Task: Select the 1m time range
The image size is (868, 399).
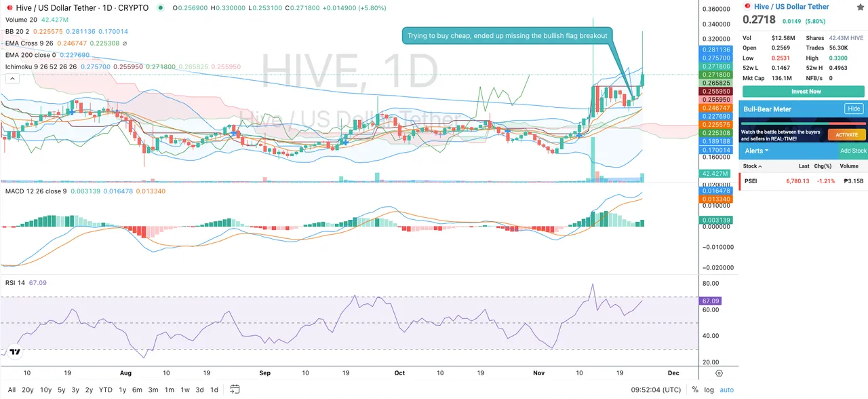Action: 170,389
